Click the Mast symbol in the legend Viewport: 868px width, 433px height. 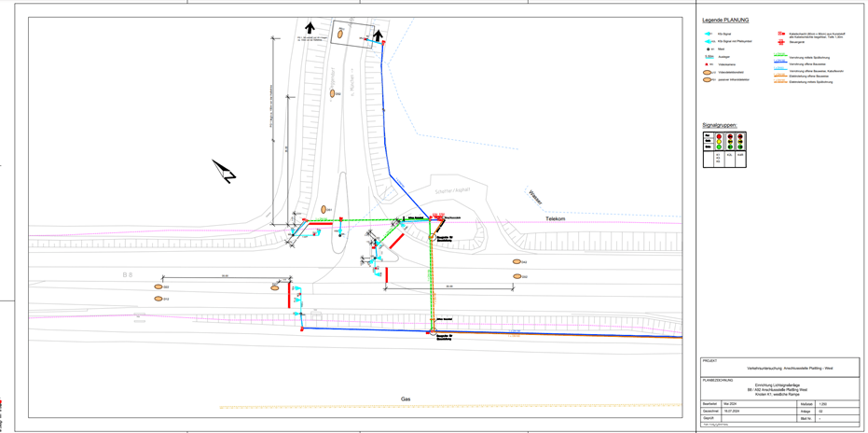pos(709,49)
